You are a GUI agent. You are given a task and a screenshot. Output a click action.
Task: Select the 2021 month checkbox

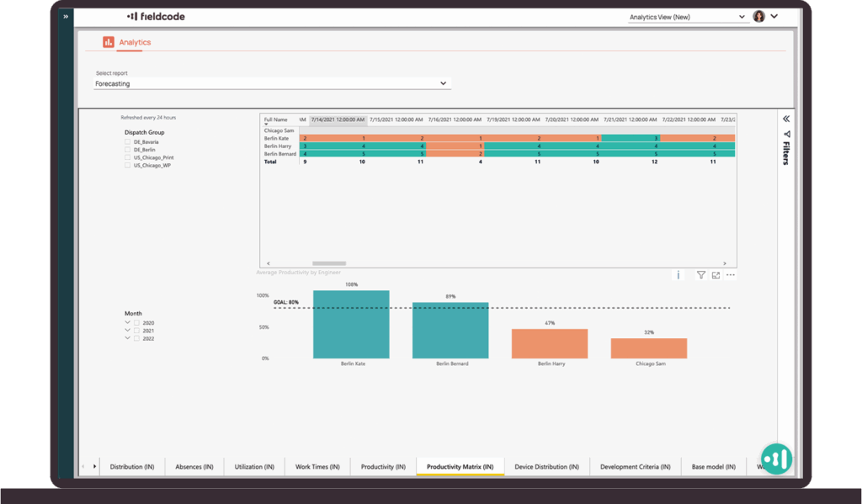137,331
